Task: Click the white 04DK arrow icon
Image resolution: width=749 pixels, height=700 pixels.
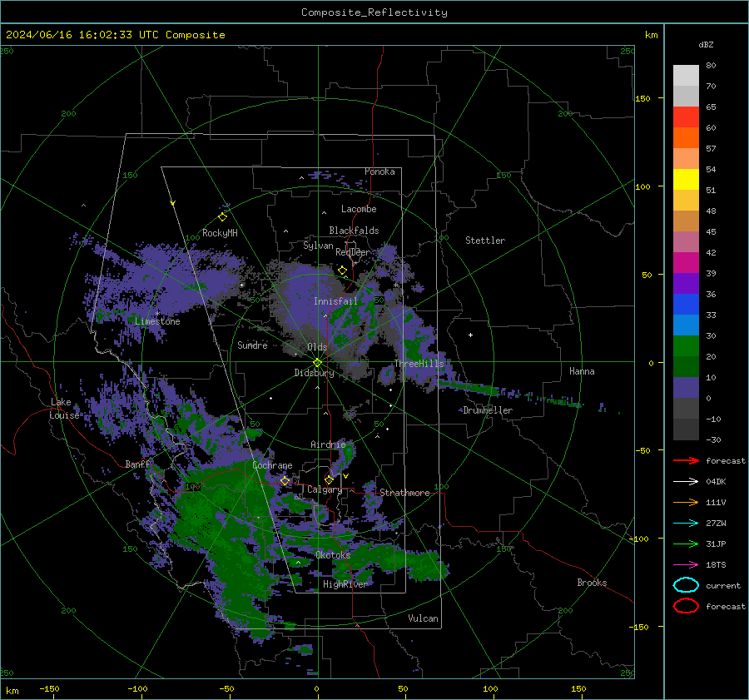Action: [x=686, y=482]
